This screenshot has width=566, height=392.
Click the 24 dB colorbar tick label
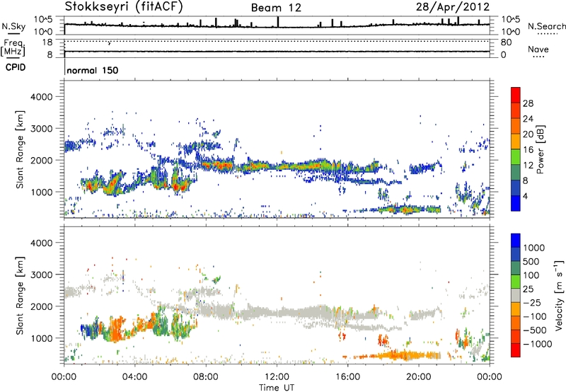coord(528,119)
